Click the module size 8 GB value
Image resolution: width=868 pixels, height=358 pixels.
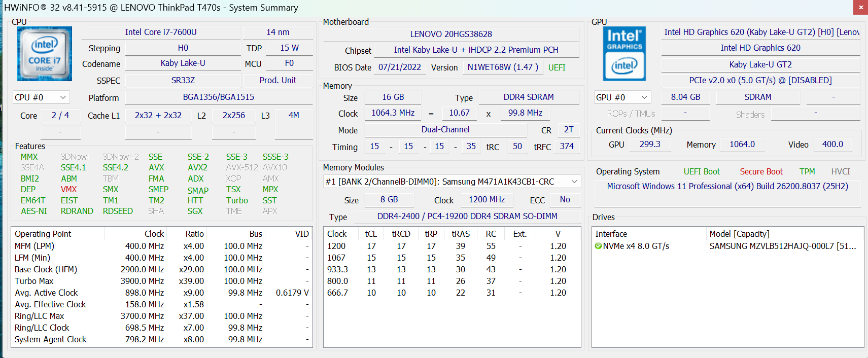389,200
